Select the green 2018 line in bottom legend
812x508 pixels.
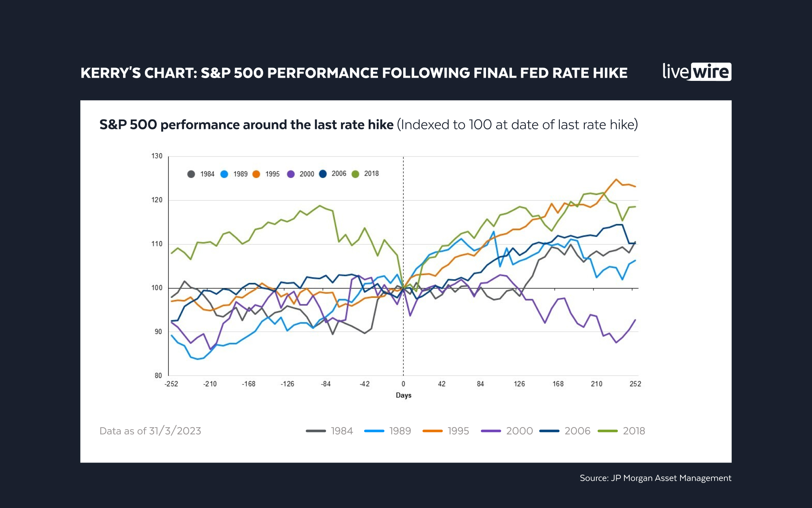pyautogui.click(x=608, y=431)
